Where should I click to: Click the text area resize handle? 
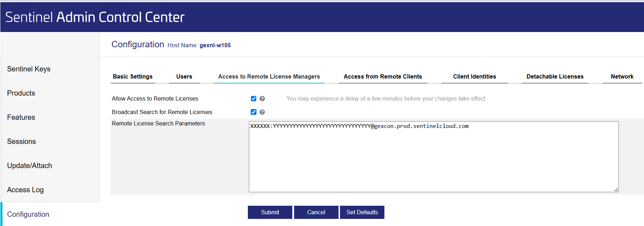pos(616,190)
